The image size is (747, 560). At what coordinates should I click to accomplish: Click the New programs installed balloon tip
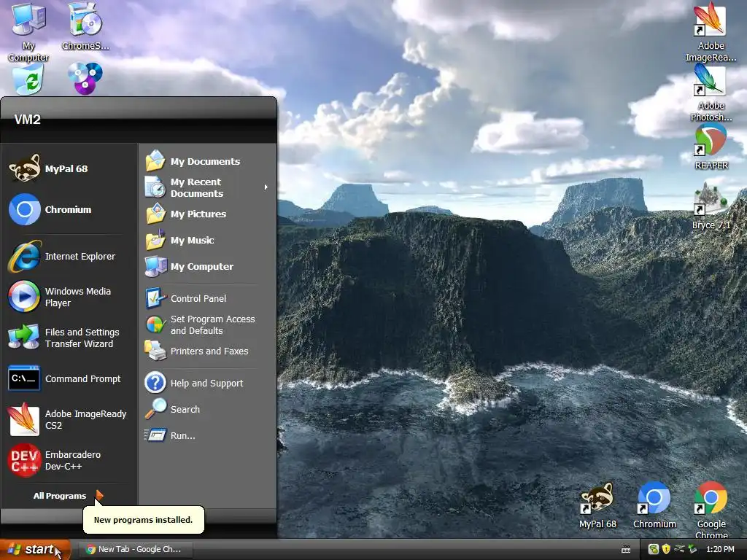pyautogui.click(x=144, y=520)
